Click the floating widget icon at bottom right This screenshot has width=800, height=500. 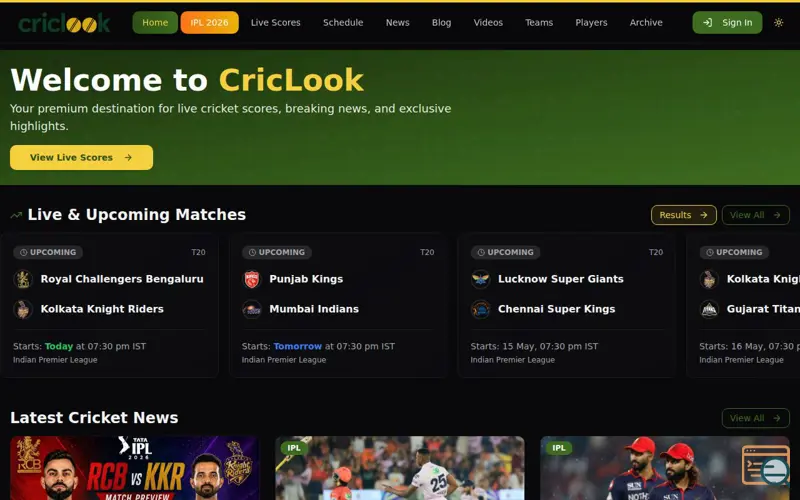(x=767, y=466)
